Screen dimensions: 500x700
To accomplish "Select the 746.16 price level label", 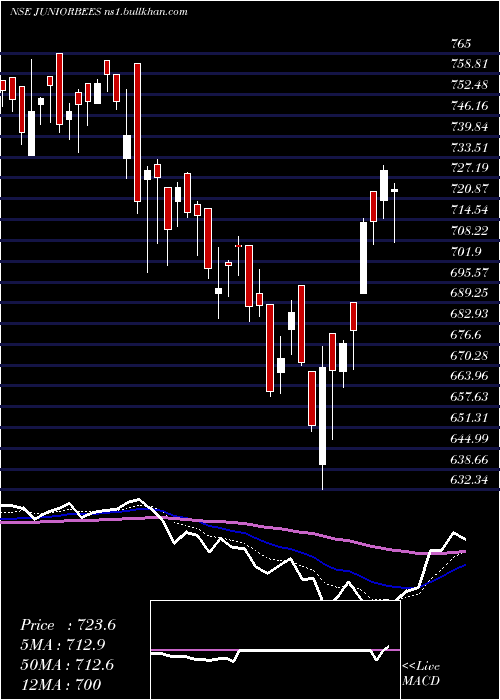I will point(469,106).
